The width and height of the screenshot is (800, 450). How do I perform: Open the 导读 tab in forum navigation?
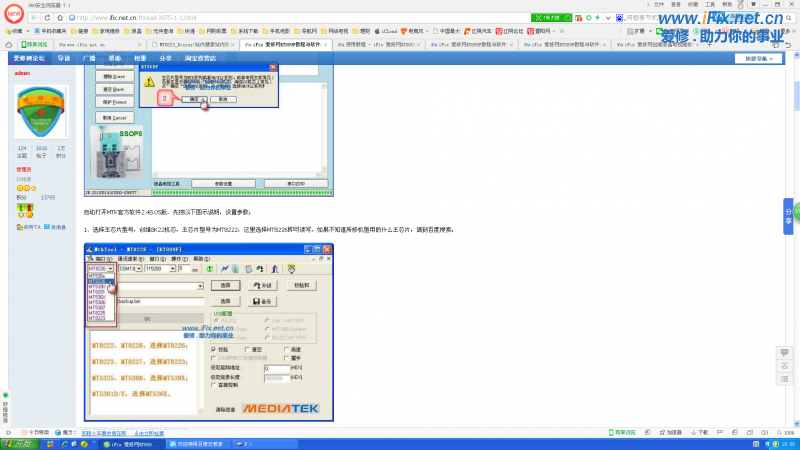tap(64, 59)
